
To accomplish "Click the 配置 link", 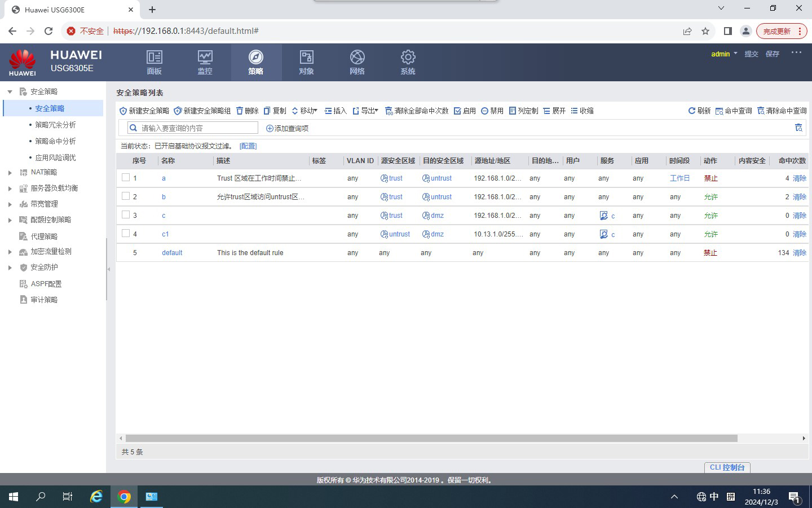I will pos(248,146).
